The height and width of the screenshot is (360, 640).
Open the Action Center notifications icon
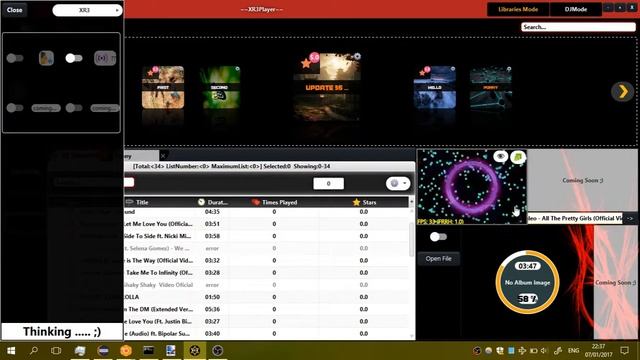(624, 351)
